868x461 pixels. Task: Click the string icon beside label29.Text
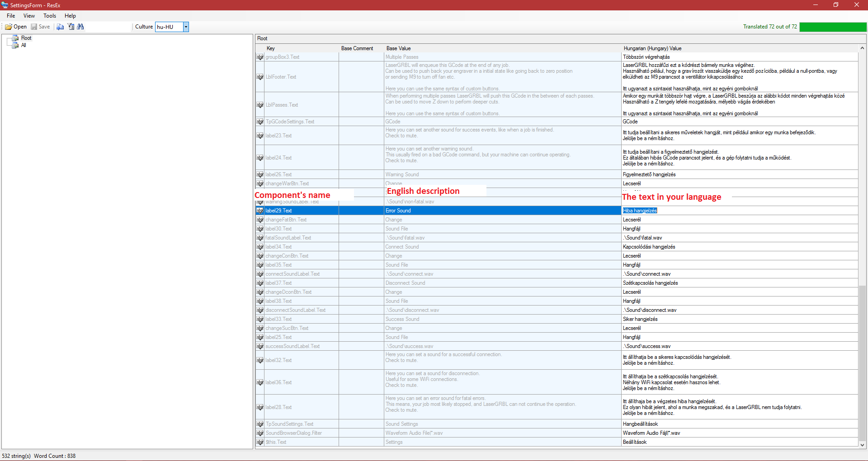(260, 211)
